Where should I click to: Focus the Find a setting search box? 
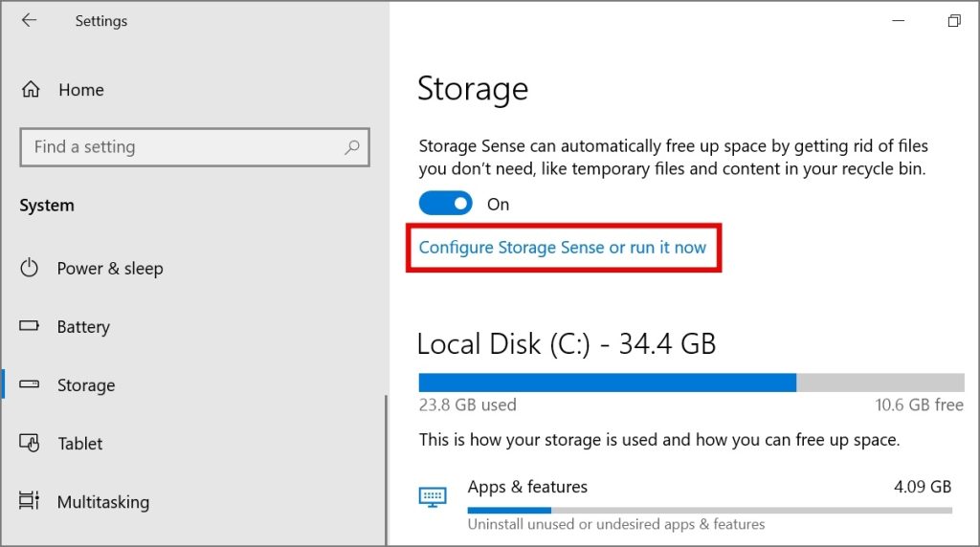(182, 147)
